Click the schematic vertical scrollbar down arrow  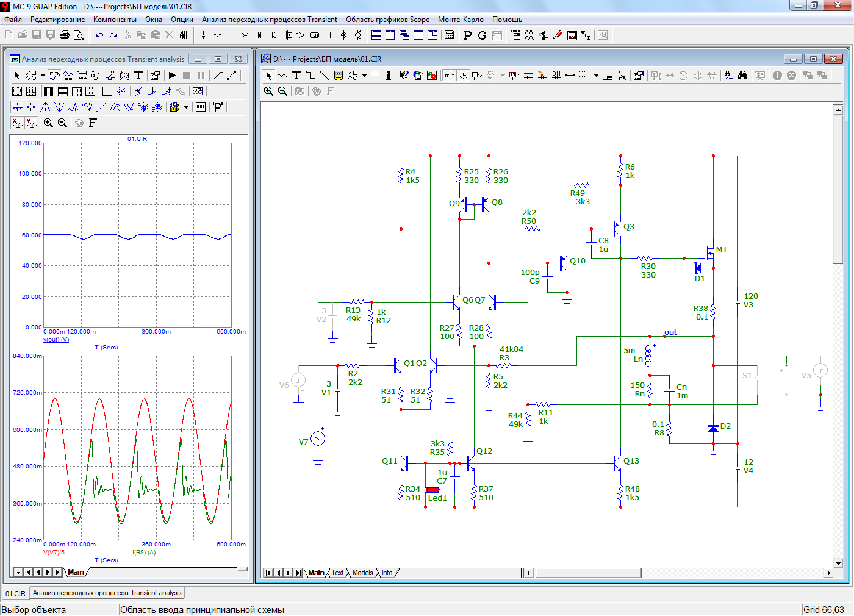click(x=838, y=563)
